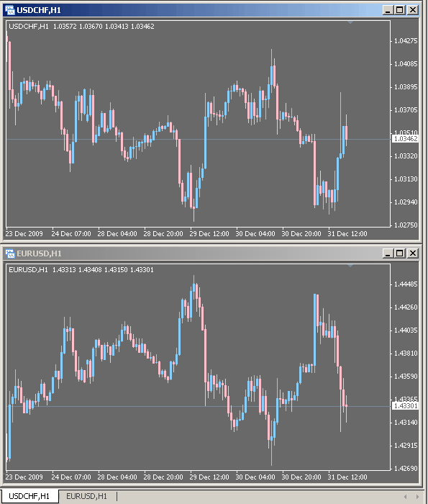Image resolution: width=428 pixels, height=504 pixels.
Task: Click the 29 Dec 12:00 label on USDCHF time axis
Action: (209, 234)
